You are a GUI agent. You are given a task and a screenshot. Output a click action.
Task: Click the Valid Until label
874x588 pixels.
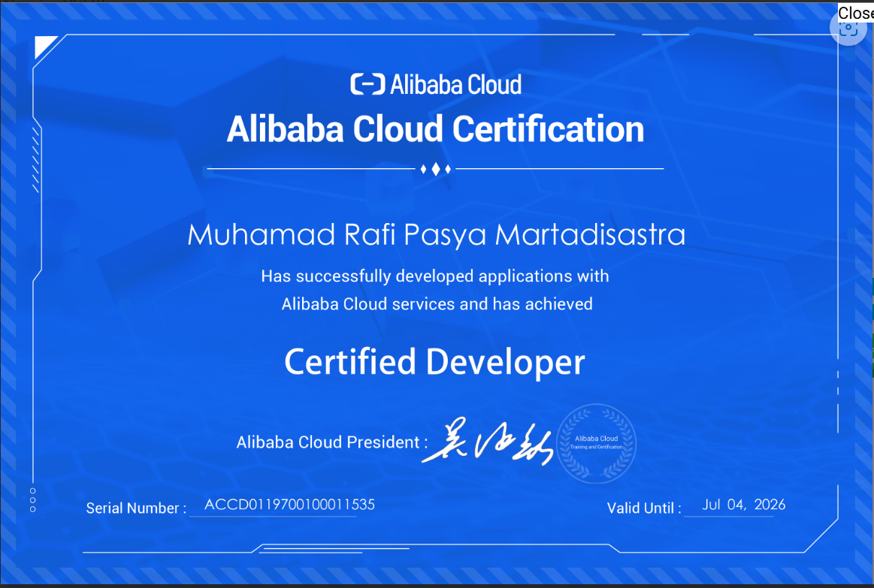[643, 508]
